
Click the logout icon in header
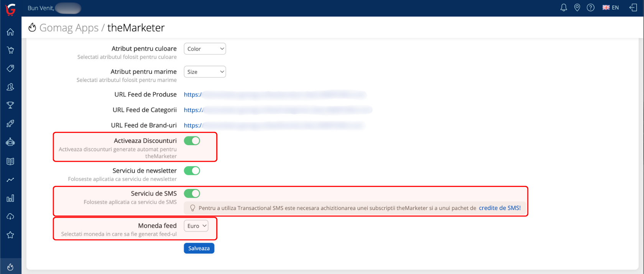[x=633, y=8]
